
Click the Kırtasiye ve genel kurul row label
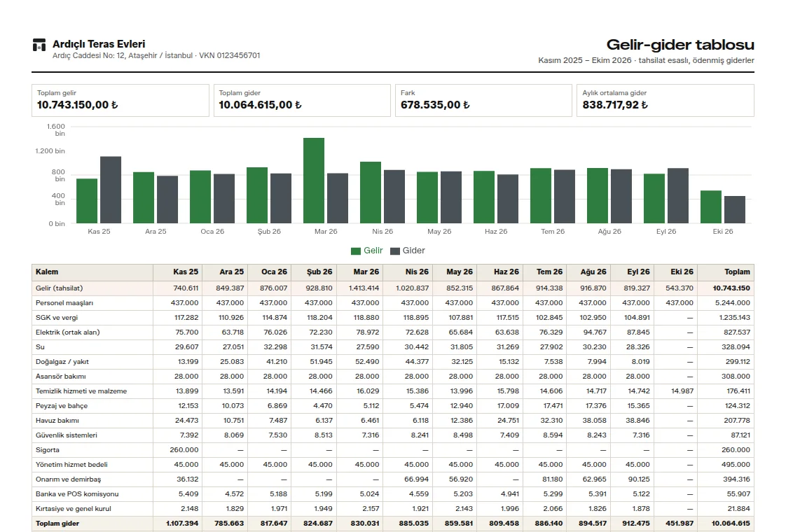tap(73, 508)
